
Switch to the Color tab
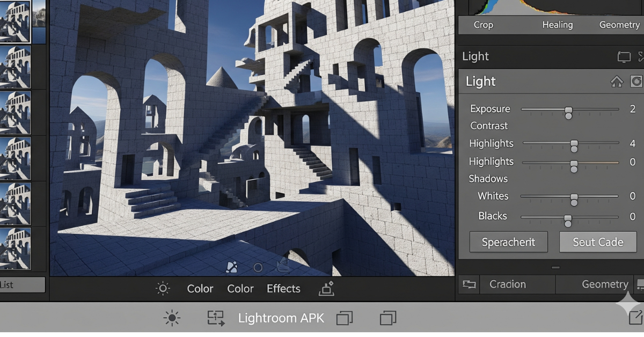click(200, 289)
